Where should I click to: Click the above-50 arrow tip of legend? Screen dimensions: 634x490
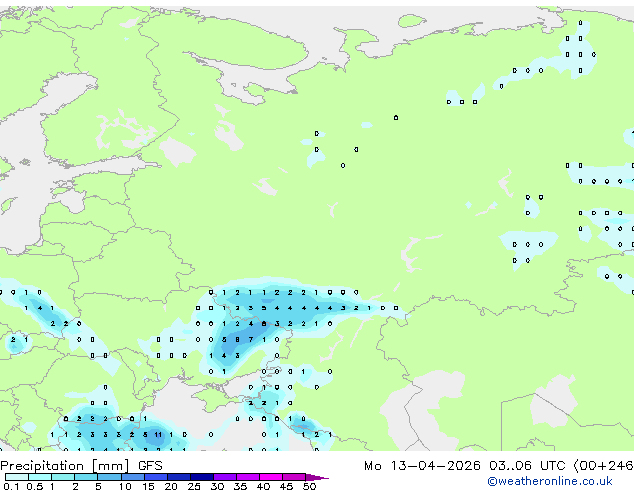tap(317, 477)
